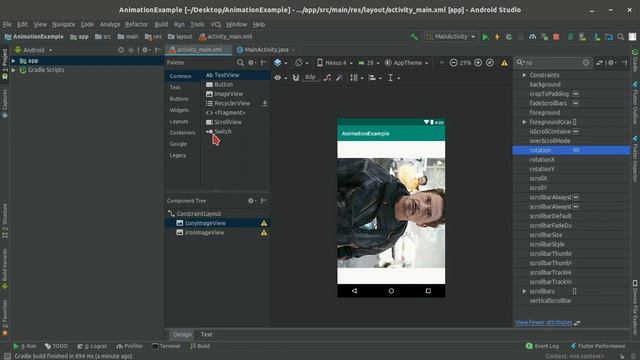Open the Nexus 4 device dropdown

click(x=335, y=62)
